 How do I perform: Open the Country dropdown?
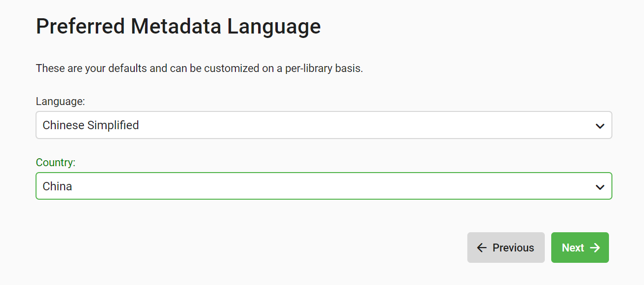pos(324,186)
